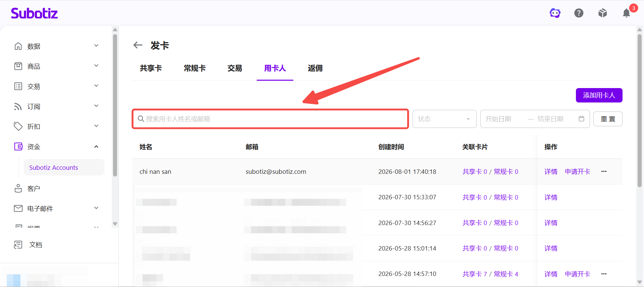
Task: Click the 重置 button
Action: click(608, 119)
